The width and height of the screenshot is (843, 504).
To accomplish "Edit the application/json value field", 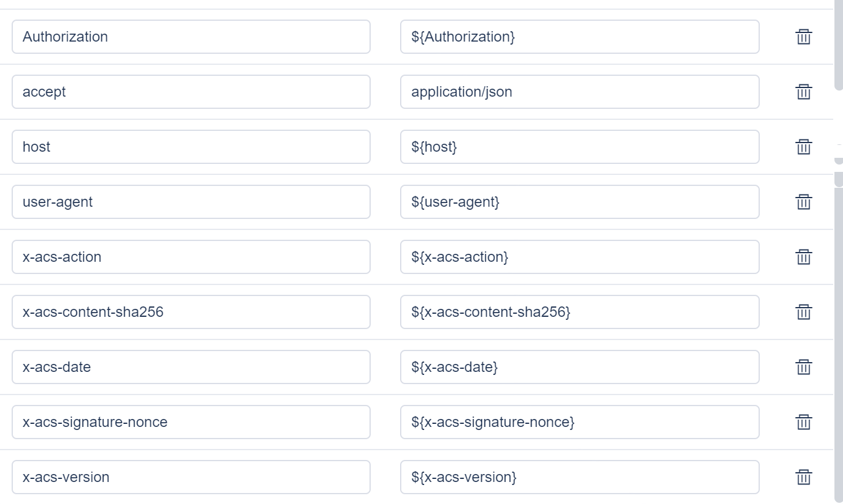I will pyautogui.click(x=579, y=92).
